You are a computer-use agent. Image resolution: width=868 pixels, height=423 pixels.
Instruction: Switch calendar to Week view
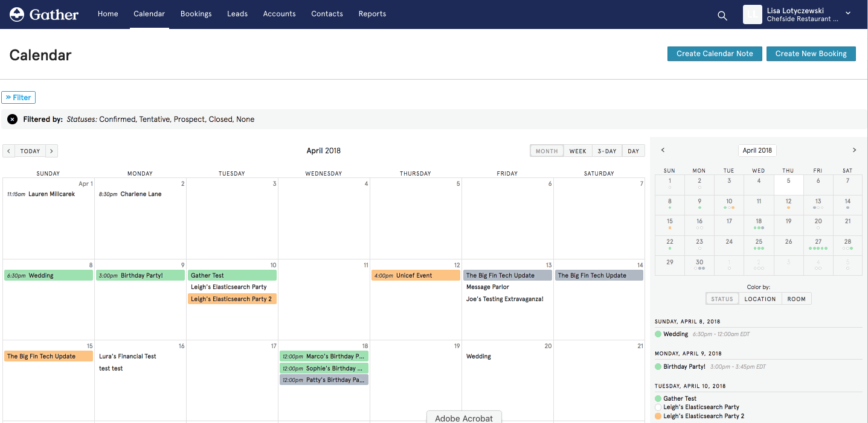click(577, 151)
